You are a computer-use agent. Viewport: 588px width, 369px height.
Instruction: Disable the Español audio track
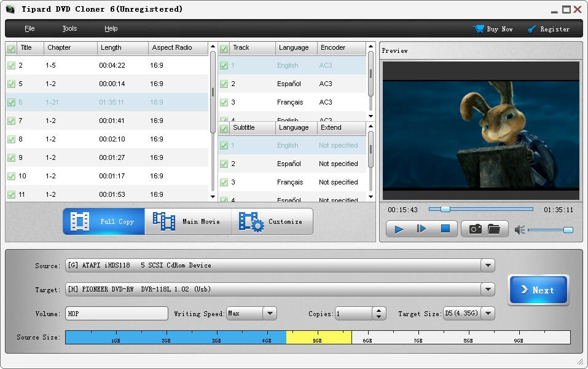click(x=224, y=83)
